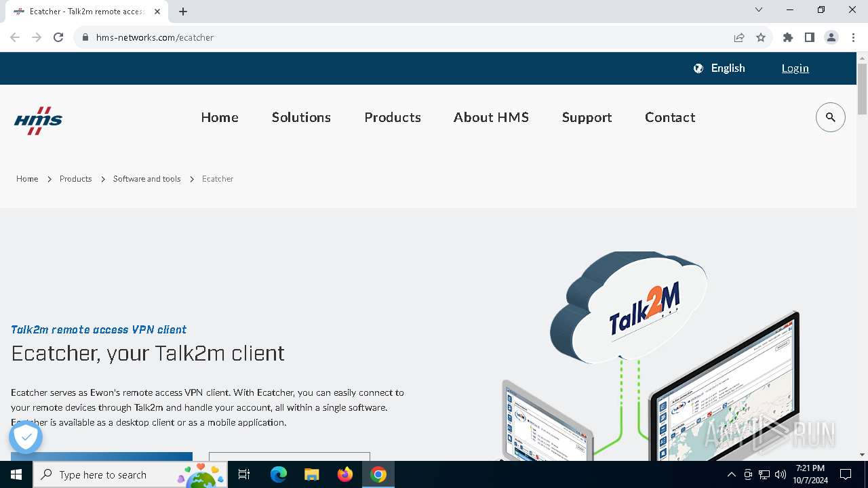Reload the page with the refresh icon
The width and height of the screenshot is (868, 488).
tap(58, 37)
